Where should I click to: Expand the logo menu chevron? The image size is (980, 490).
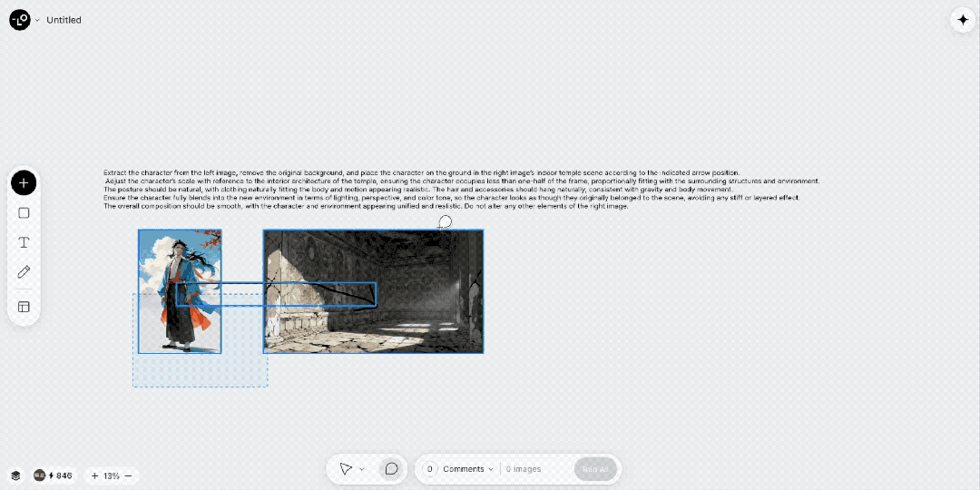[37, 20]
